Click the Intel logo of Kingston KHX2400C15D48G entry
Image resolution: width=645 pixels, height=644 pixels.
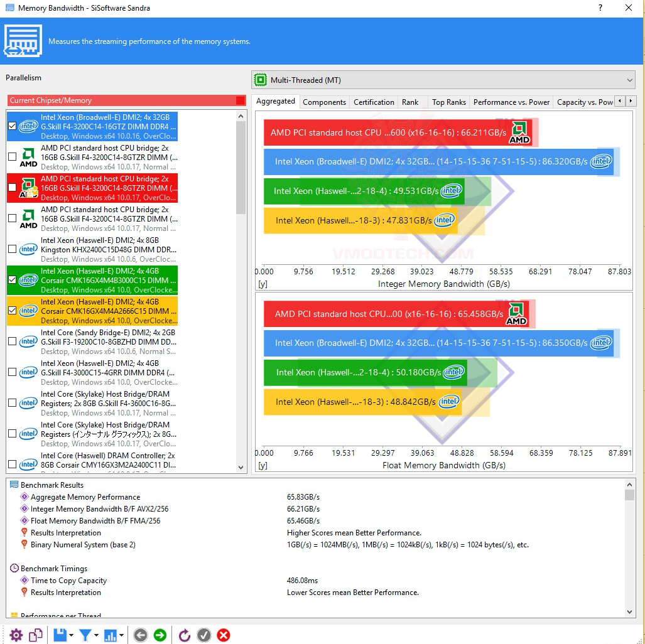tap(28, 249)
